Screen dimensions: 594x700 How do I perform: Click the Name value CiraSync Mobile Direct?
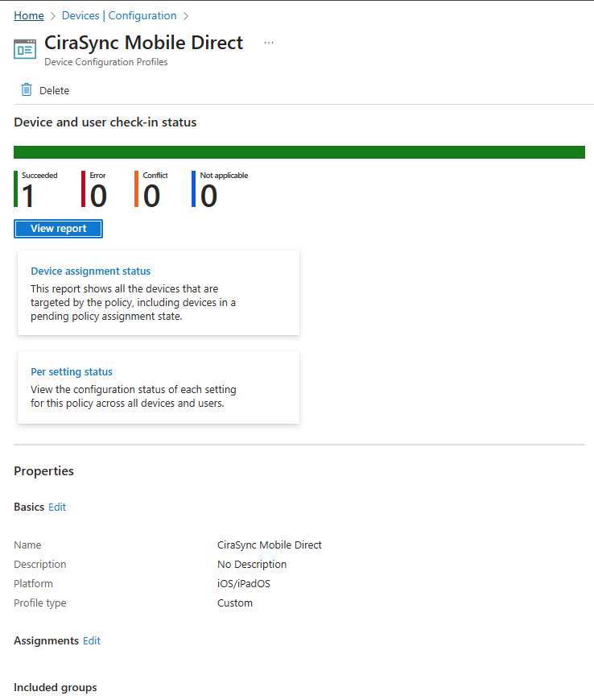pos(270,545)
